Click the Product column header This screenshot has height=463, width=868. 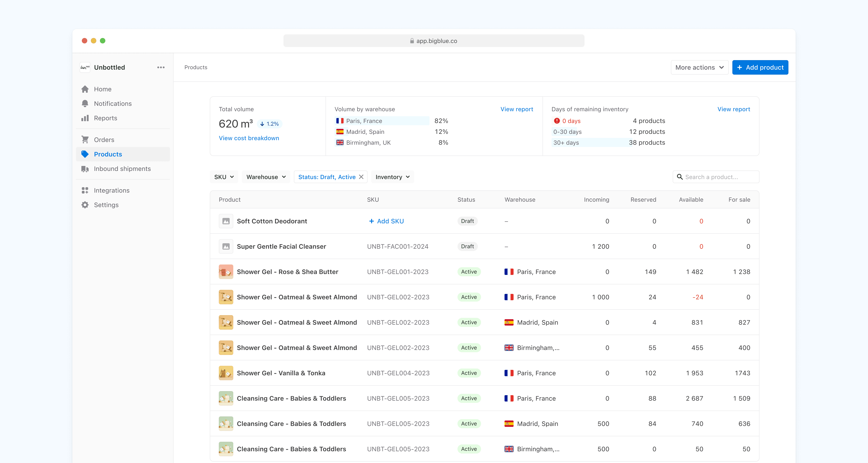click(229, 199)
